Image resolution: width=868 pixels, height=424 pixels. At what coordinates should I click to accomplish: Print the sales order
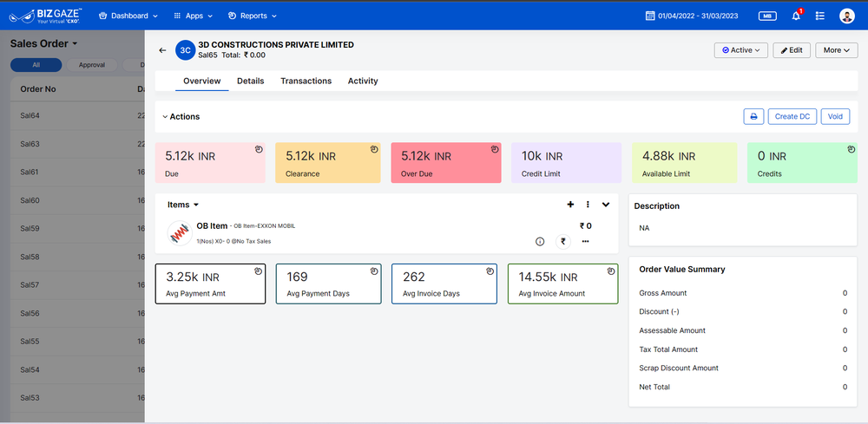(x=753, y=117)
